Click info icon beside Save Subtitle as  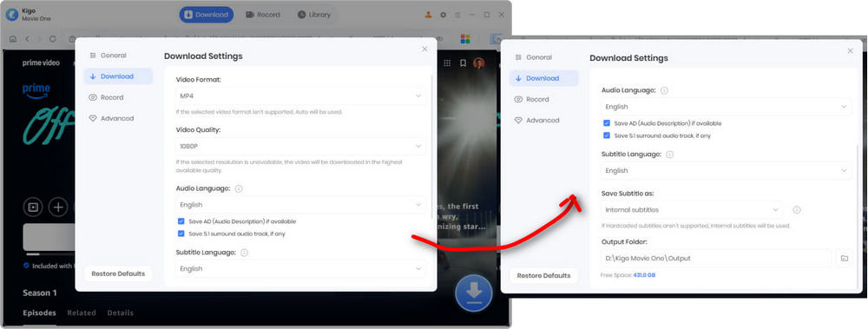click(x=797, y=210)
